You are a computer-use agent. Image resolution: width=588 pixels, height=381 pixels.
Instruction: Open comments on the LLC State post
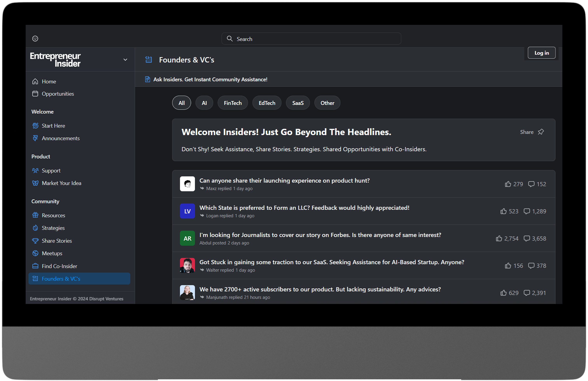click(x=527, y=211)
